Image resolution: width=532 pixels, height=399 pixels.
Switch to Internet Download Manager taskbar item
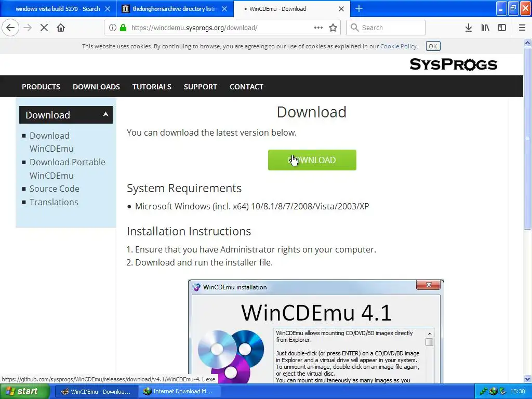coord(180,392)
